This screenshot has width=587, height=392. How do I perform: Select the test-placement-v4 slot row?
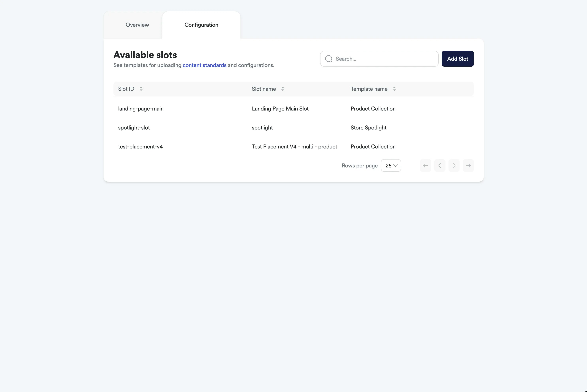tap(140, 146)
